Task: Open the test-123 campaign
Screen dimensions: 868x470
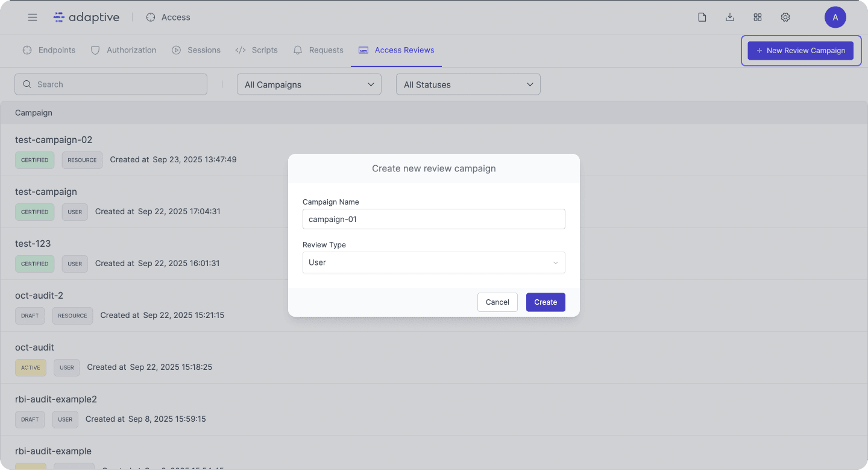Action: 33,244
